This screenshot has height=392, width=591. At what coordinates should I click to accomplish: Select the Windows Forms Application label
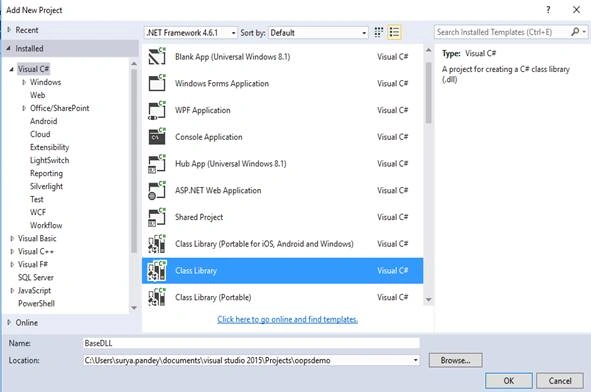coord(222,83)
